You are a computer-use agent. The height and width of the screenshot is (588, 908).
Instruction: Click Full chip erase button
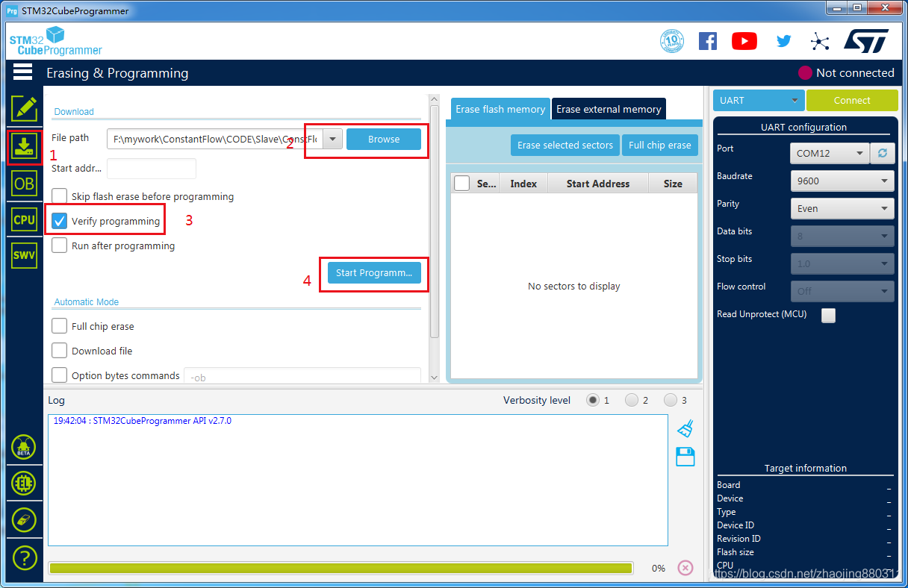660,145
